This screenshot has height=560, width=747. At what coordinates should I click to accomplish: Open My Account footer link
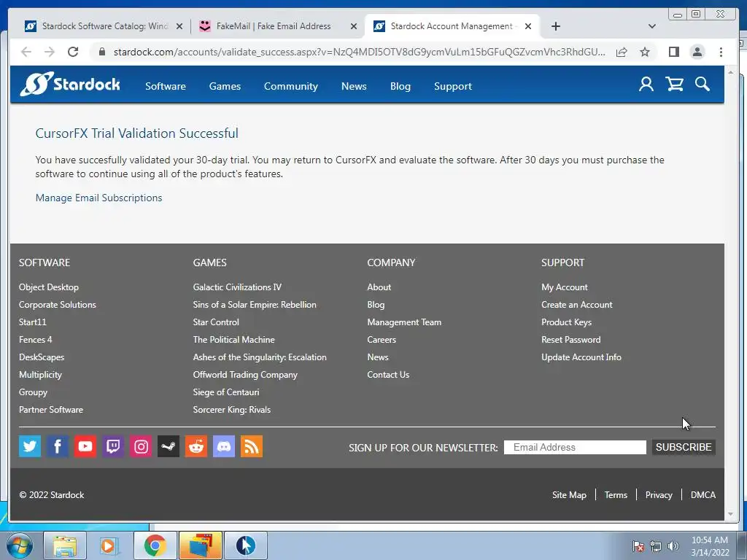coord(565,287)
